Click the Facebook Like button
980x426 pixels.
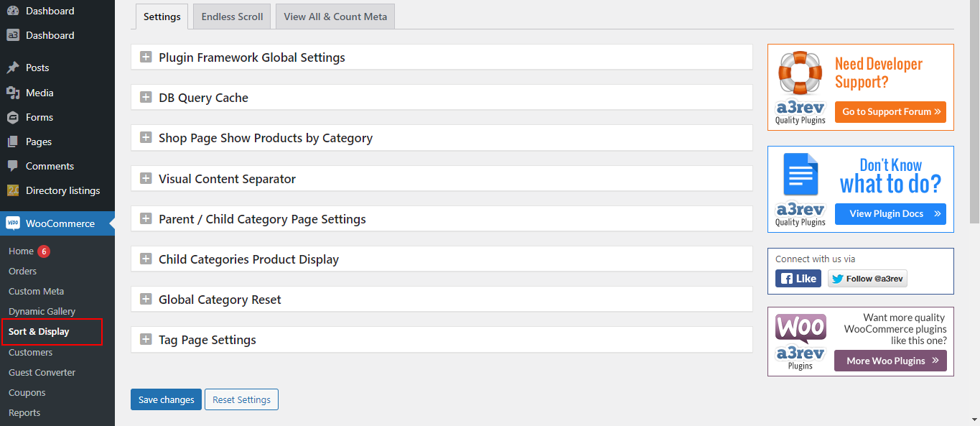[x=798, y=279]
